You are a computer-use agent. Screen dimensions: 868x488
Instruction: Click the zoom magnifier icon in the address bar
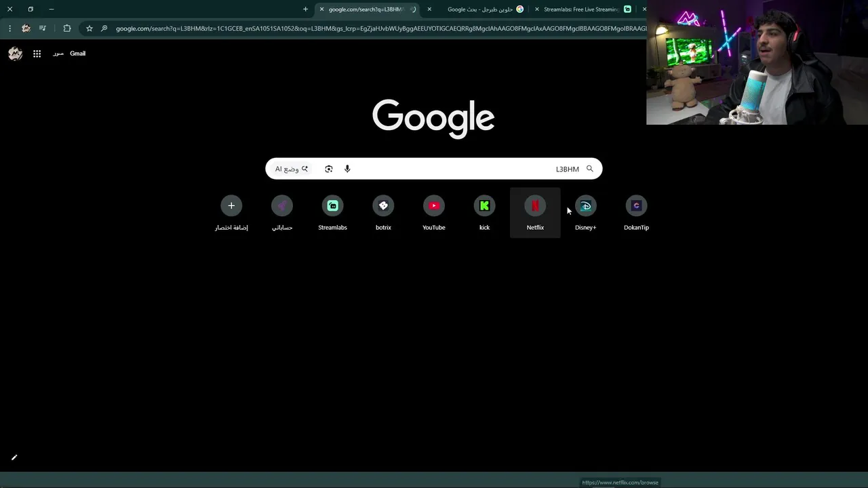click(x=104, y=28)
